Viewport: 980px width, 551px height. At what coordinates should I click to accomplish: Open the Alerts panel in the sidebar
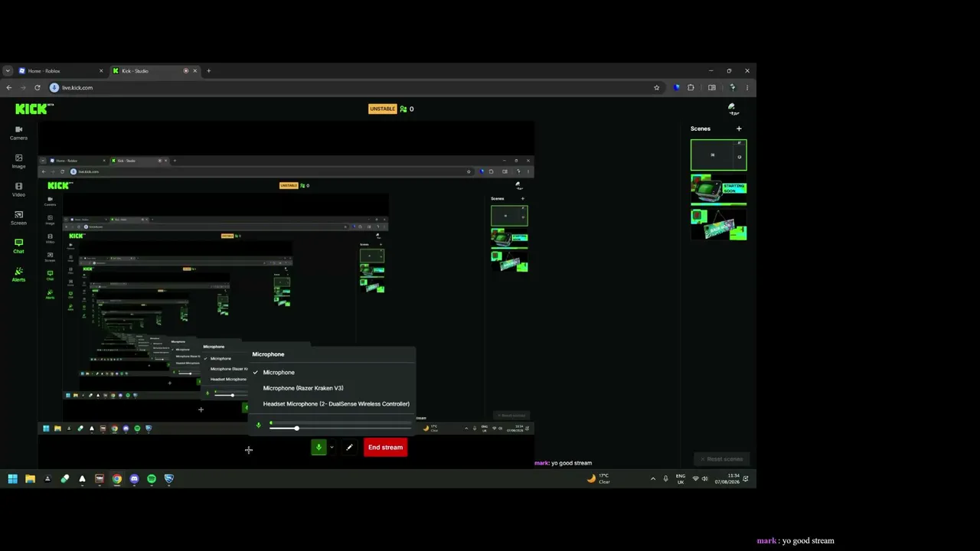coord(18,275)
